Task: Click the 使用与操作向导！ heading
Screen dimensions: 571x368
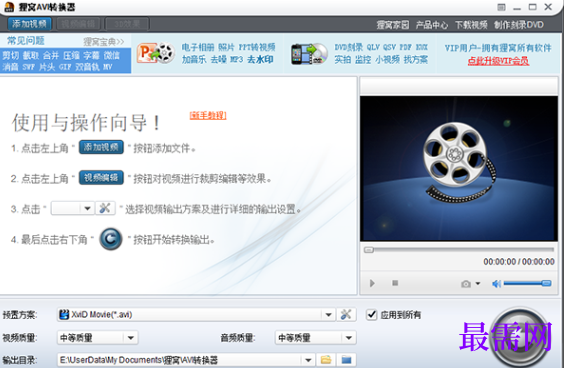Action: tap(86, 123)
